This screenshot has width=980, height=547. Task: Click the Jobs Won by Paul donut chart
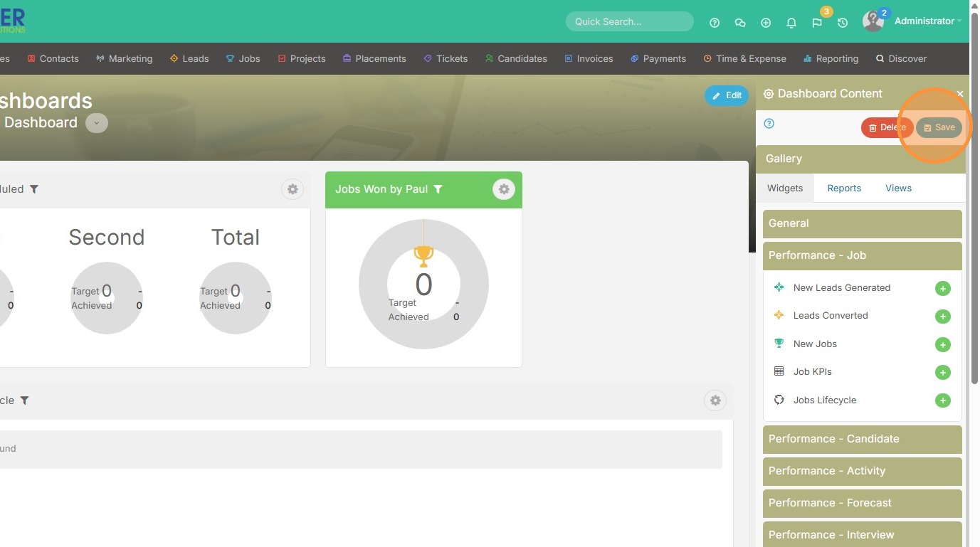coord(423,284)
